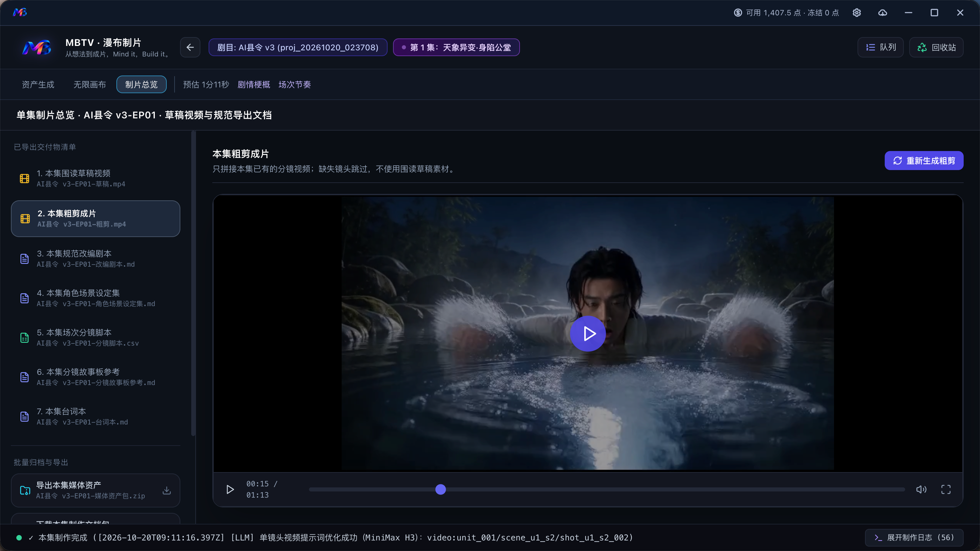
Task: Open the 回收站 recycle bin
Action: click(x=936, y=47)
